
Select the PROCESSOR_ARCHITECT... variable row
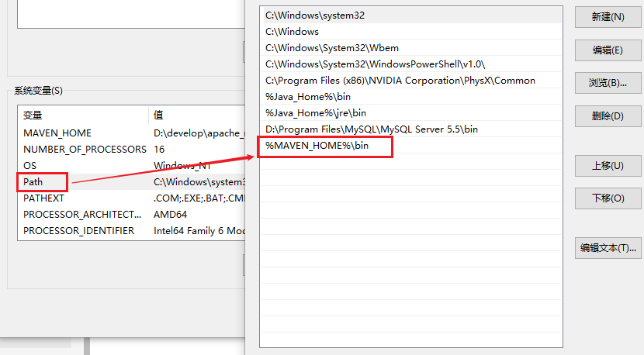pyautogui.click(x=131, y=215)
